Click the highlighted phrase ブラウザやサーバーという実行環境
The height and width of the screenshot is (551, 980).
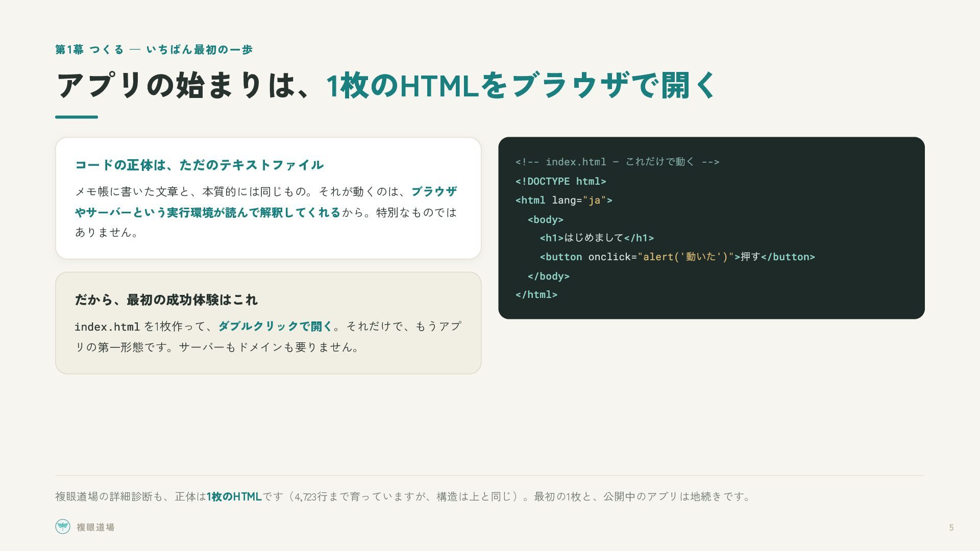[x=265, y=202]
